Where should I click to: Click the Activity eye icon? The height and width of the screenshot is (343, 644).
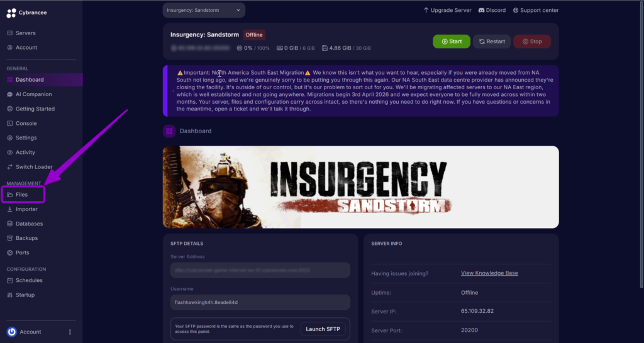pyautogui.click(x=10, y=152)
